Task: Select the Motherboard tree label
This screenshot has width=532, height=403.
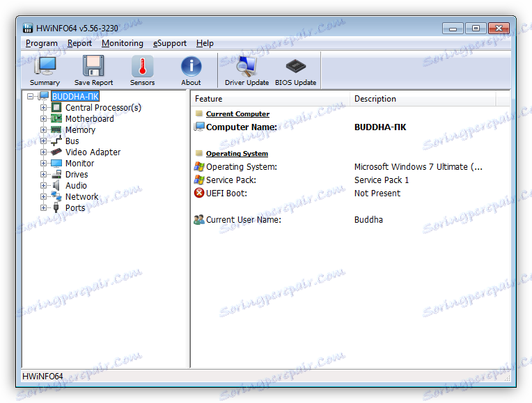Action: pos(90,119)
